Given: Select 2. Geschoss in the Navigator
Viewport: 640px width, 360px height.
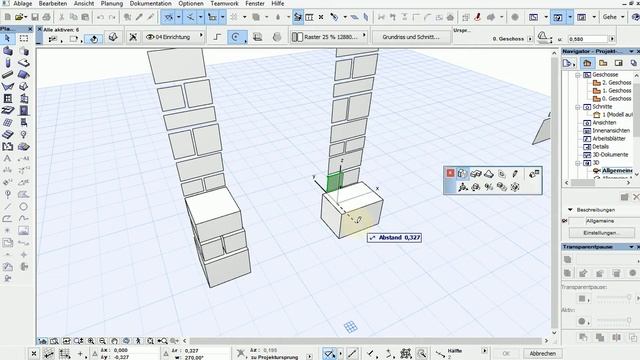Looking at the screenshot, I should 616,83.
